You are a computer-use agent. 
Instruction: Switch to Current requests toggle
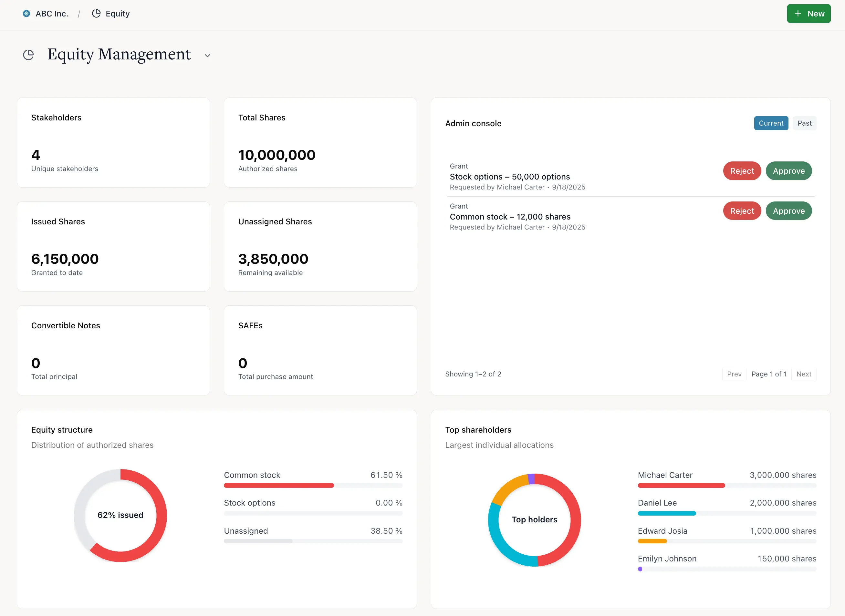pyautogui.click(x=771, y=123)
